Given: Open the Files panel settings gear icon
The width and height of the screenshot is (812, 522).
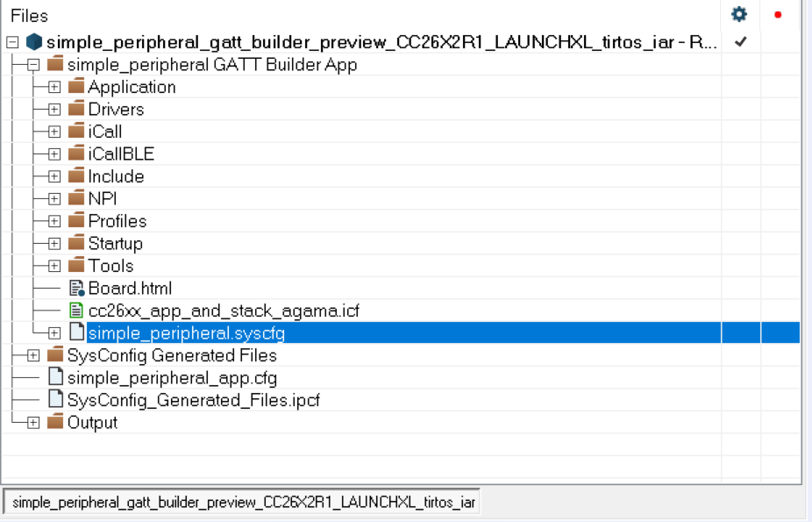Looking at the screenshot, I should (738, 15).
